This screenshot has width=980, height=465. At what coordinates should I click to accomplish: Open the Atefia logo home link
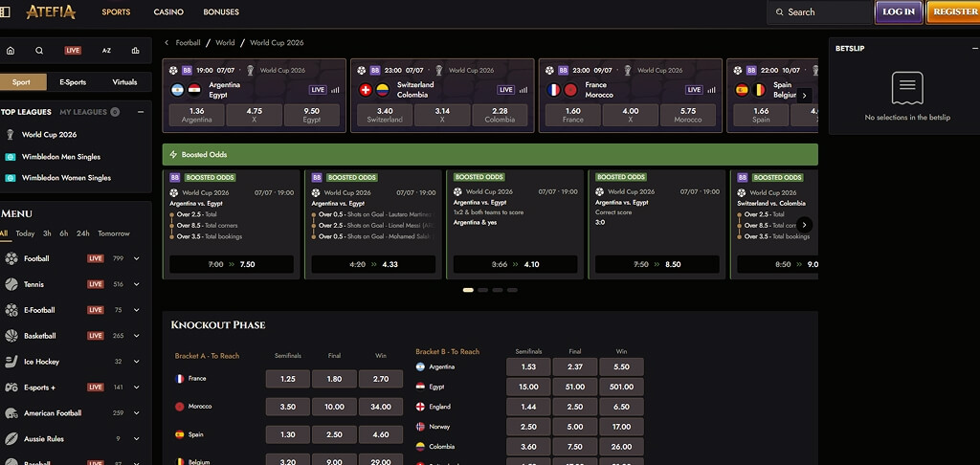pos(51,11)
